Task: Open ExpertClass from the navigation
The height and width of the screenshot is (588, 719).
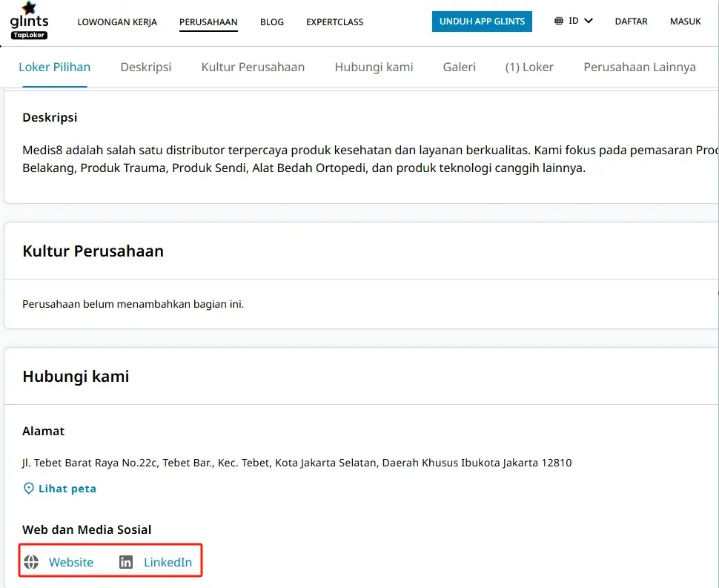Action: (x=334, y=22)
